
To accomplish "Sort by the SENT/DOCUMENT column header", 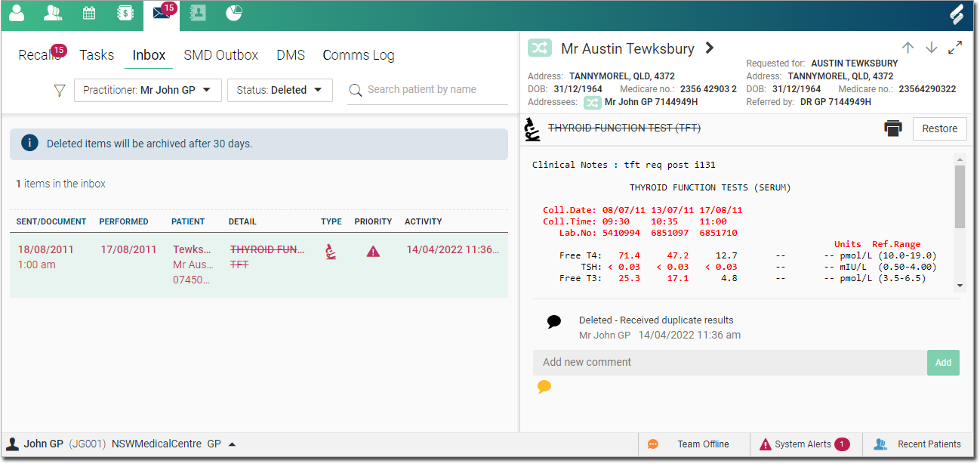I will click(51, 222).
